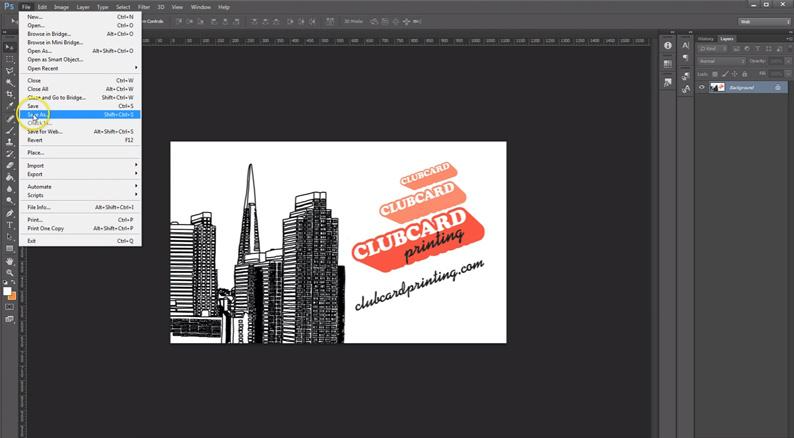Select the Magic Wand tool
Viewport: 794px width, 438px height.
point(10,83)
